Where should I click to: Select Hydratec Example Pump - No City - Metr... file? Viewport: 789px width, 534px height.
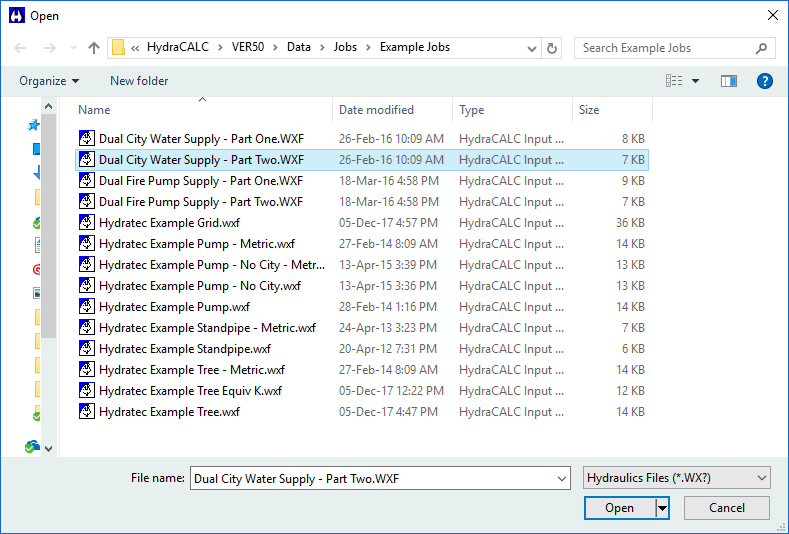[x=362, y=265]
